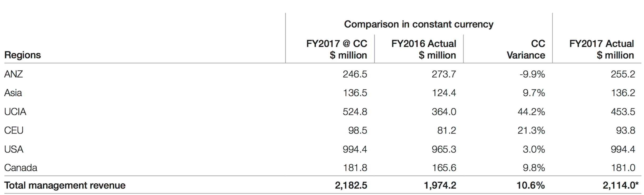
Task: Click the 10.6% total variance cell
Action: tap(531, 185)
